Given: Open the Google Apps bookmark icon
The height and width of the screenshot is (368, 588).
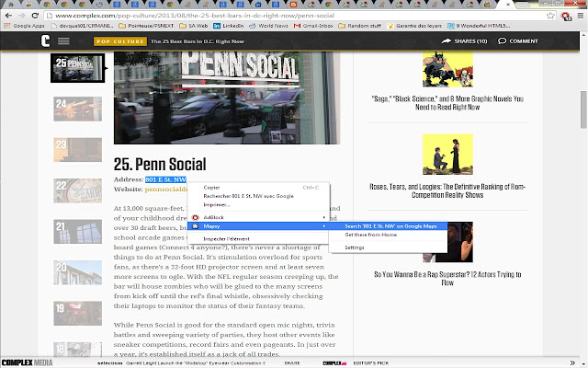Looking at the screenshot, I should (x=7, y=26).
